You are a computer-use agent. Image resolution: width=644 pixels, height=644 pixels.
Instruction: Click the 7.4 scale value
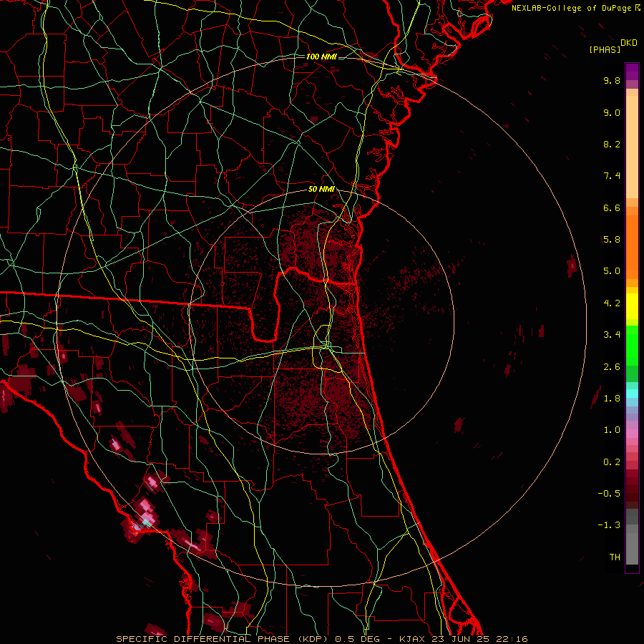tap(612, 176)
